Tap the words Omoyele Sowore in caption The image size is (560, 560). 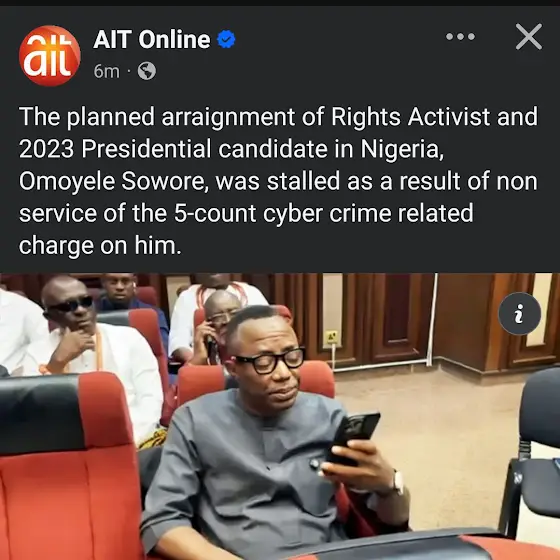coord(114,181)
